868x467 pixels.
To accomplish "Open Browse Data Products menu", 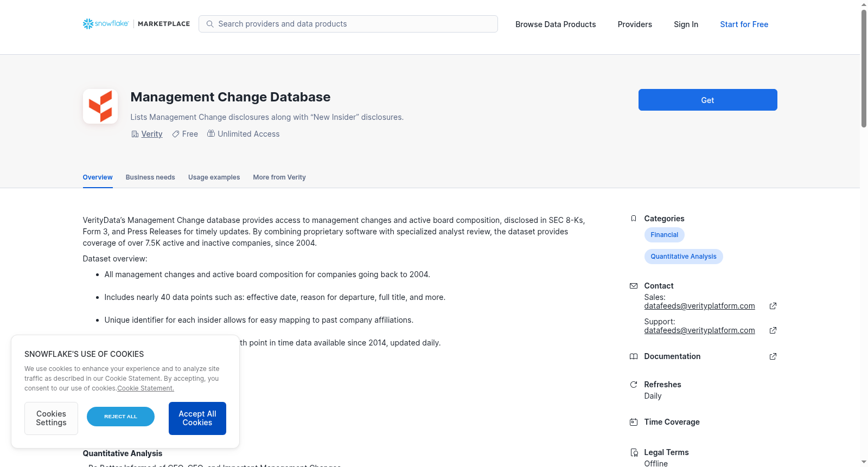I will pos(556,24).
